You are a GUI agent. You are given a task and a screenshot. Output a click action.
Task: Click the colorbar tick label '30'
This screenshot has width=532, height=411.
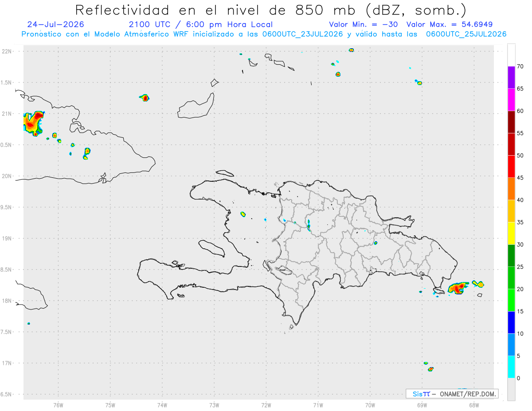[520, 245]
